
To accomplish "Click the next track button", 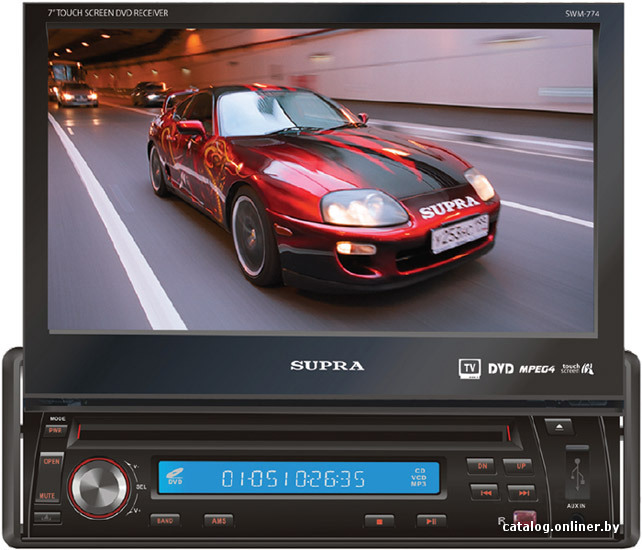I will click(523, 493).
